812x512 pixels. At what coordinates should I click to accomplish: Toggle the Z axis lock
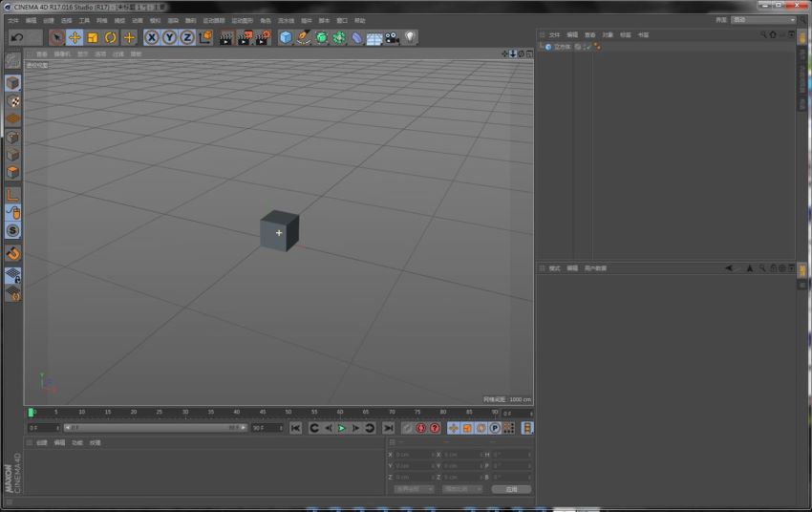pyautogui.click(x=187, y=37)
